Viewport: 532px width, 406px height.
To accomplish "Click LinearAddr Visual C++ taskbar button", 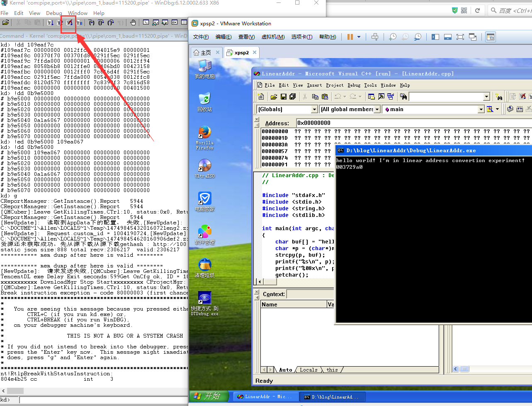I will click(x=265, y=397).
